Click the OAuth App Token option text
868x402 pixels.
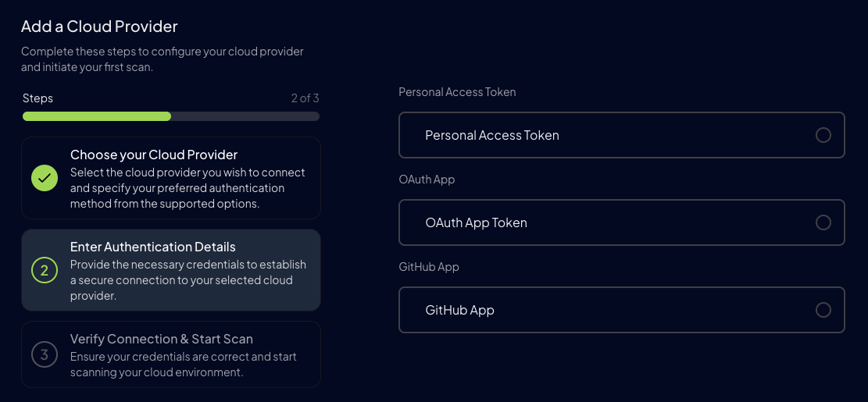pos(476,222)
